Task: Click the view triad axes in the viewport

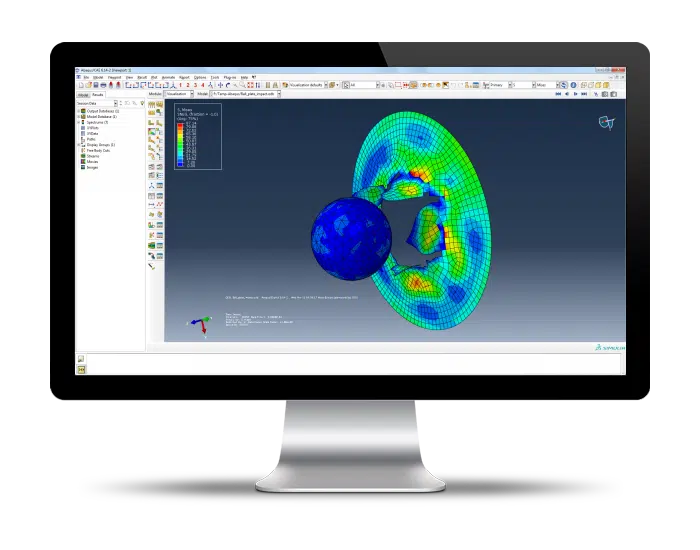Action: 201,323
